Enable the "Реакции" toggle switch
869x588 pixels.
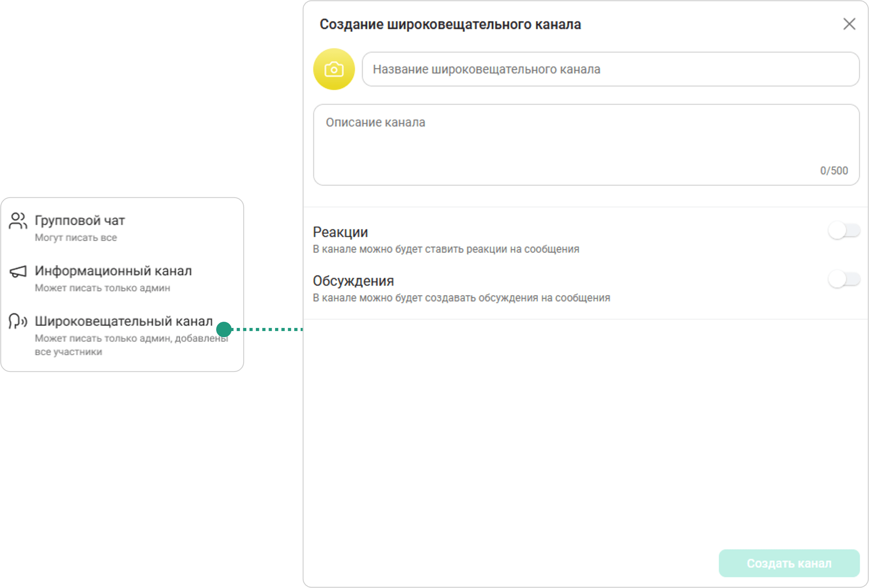click(x=844, y=231)
